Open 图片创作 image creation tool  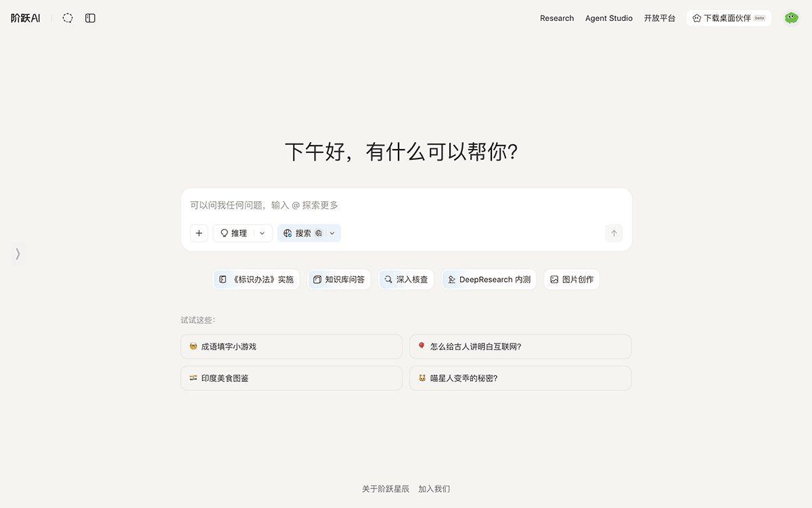[572, 279]
